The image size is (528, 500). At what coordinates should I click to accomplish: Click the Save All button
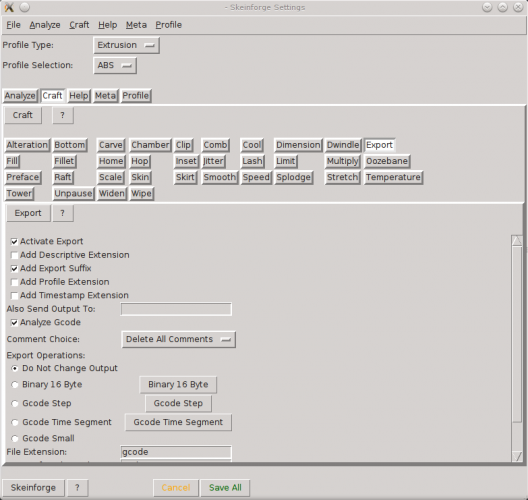pyautogui.click(x=225, y=488)
